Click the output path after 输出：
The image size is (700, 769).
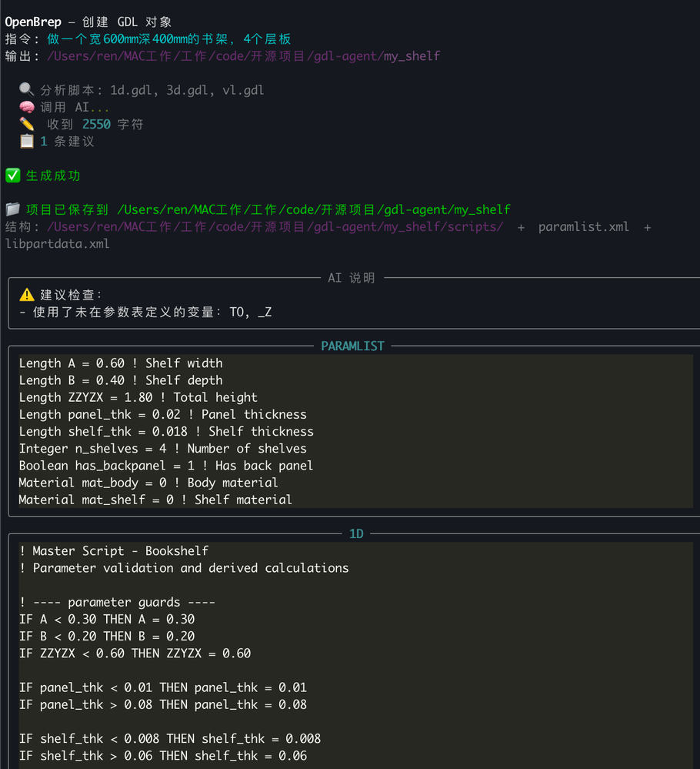(243, 56)
